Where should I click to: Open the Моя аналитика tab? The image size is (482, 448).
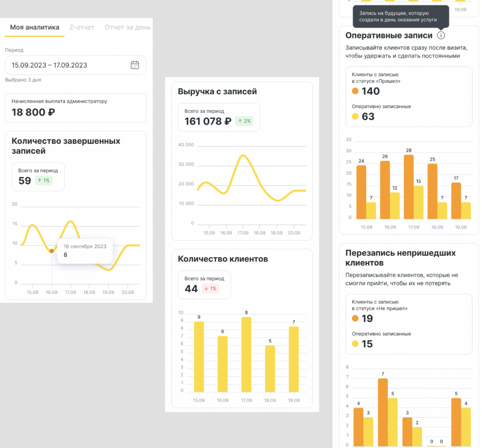tap(35, 27)
